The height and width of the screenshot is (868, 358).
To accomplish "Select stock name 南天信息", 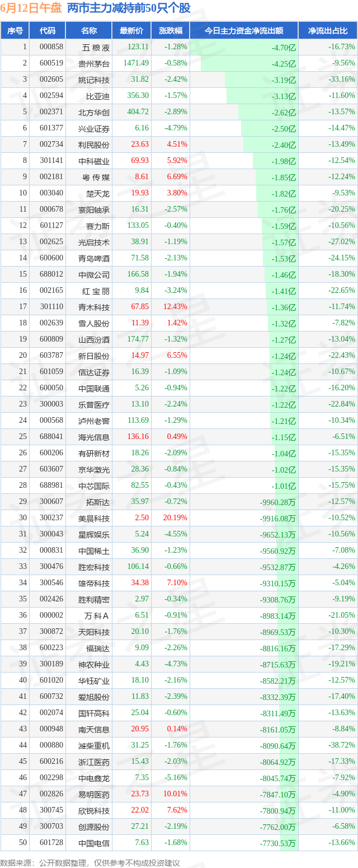I will [95, 729].
